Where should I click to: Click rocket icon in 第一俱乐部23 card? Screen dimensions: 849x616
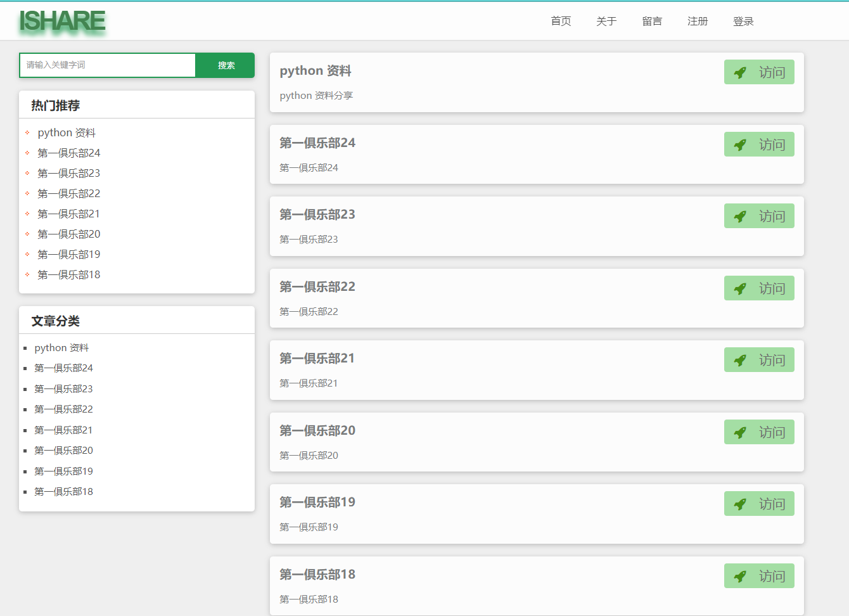pyautogui.click(x=740, y=217)
